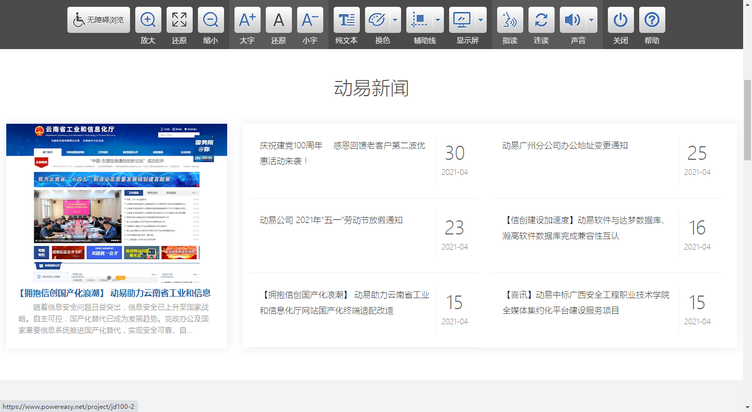The height and width of the screenshot is (412, 752).
Task: Start continuous reading with 连读 icon
Action: [541, 20]
